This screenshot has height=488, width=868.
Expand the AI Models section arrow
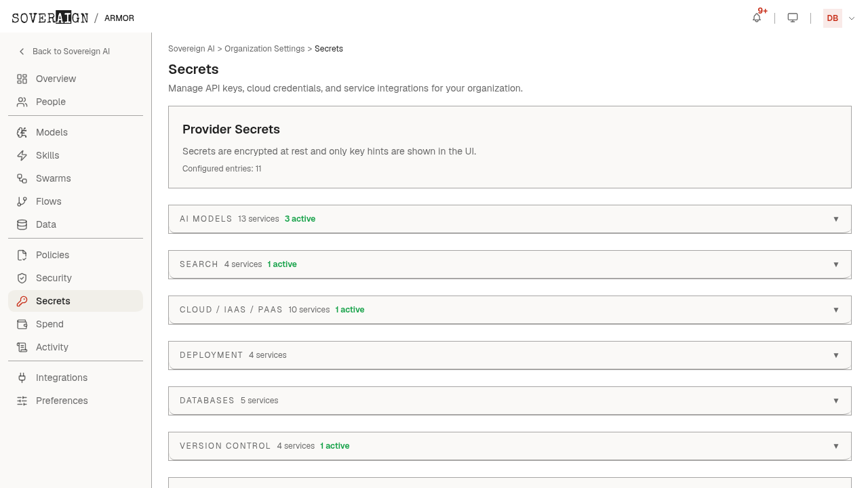click(836, 219)
